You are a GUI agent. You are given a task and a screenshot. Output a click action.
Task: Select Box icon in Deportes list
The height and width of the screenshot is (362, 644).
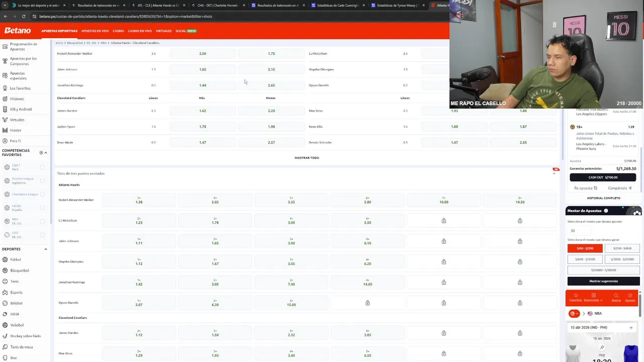[x=5, y=358]
